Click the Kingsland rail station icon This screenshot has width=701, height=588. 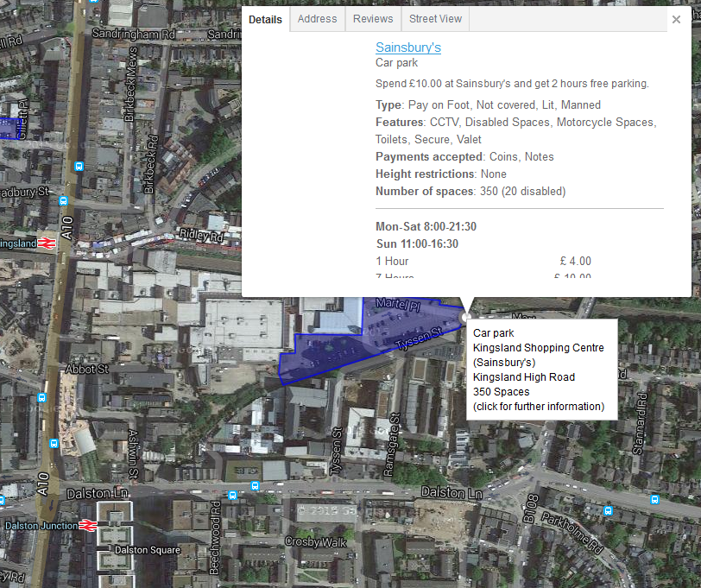point(47,243)
